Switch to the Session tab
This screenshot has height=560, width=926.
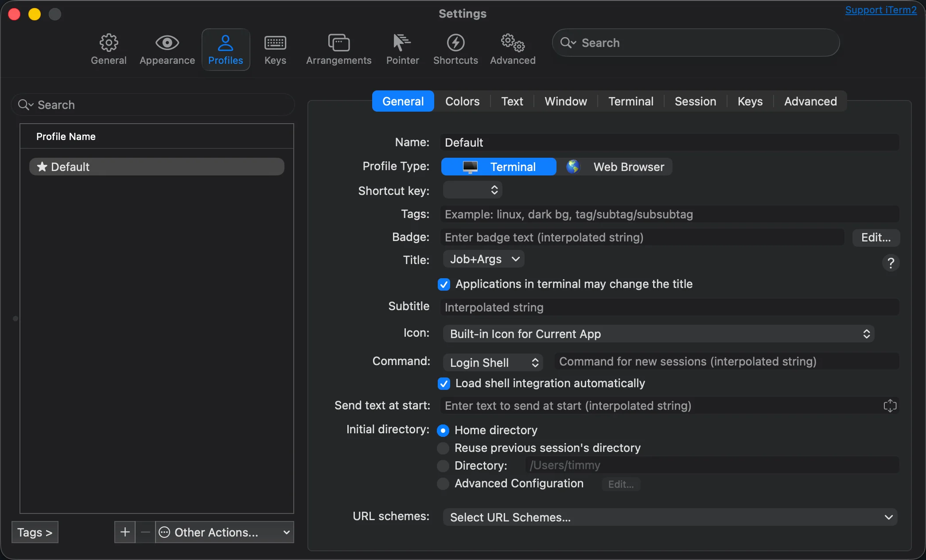pyautogui.click(x=695, y=101)
